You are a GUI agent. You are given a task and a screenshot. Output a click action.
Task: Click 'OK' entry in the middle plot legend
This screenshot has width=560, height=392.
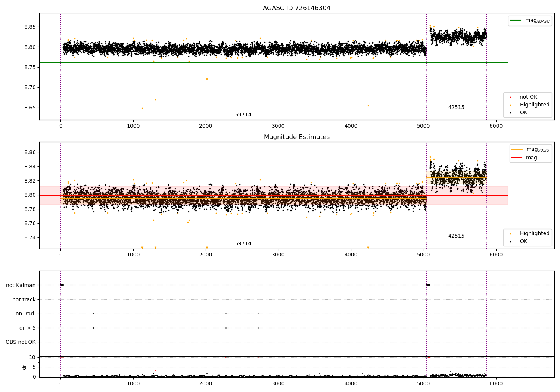point(523,242)
